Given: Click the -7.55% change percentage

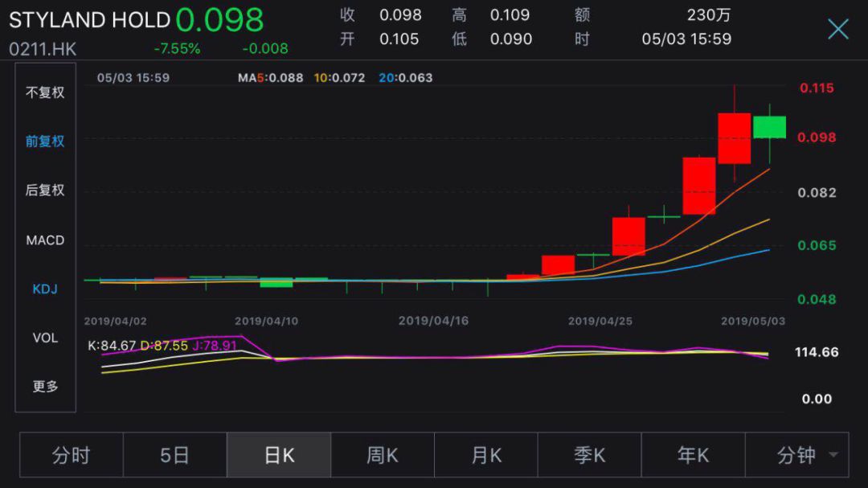Looking at the screenshot, I should (x=177, y=49).
